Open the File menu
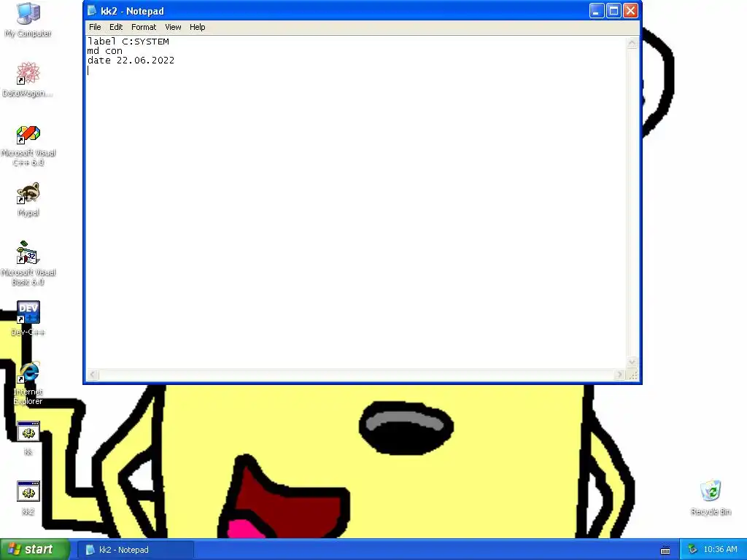The height and width of the screenshot is (560, 747). (x=95, y=27)
